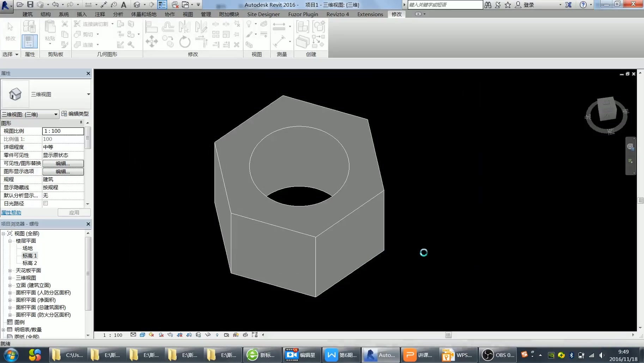
Task: Expand 三维视图 in the project browser
Action: tap(10, 278)
